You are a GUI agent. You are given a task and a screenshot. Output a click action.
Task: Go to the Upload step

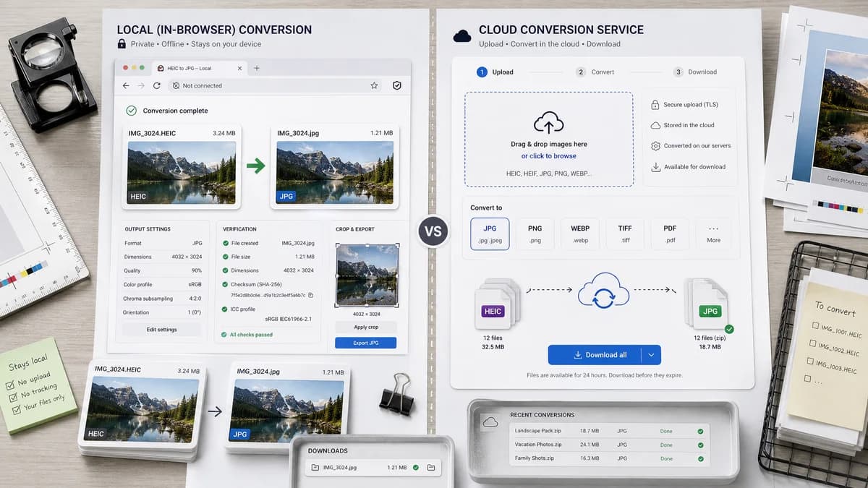coord(495,72)
